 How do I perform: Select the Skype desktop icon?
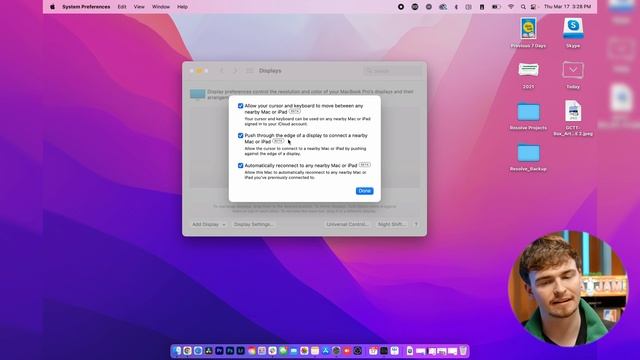point(573,33)
